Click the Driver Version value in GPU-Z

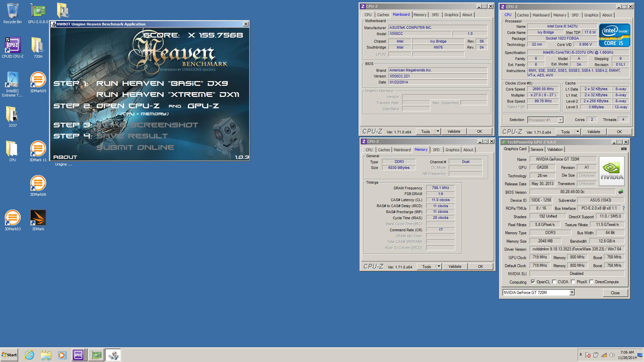577,249
